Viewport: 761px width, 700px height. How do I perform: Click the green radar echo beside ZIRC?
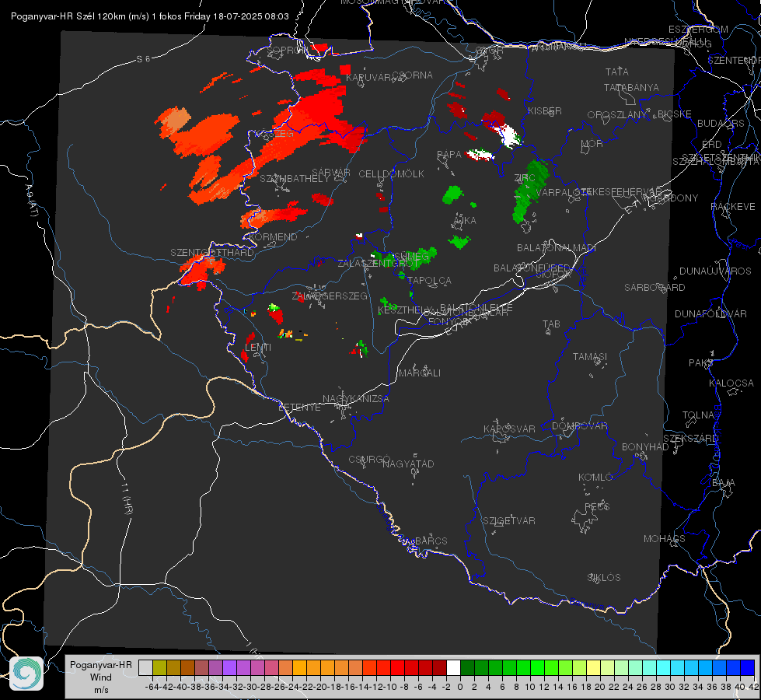529,191
